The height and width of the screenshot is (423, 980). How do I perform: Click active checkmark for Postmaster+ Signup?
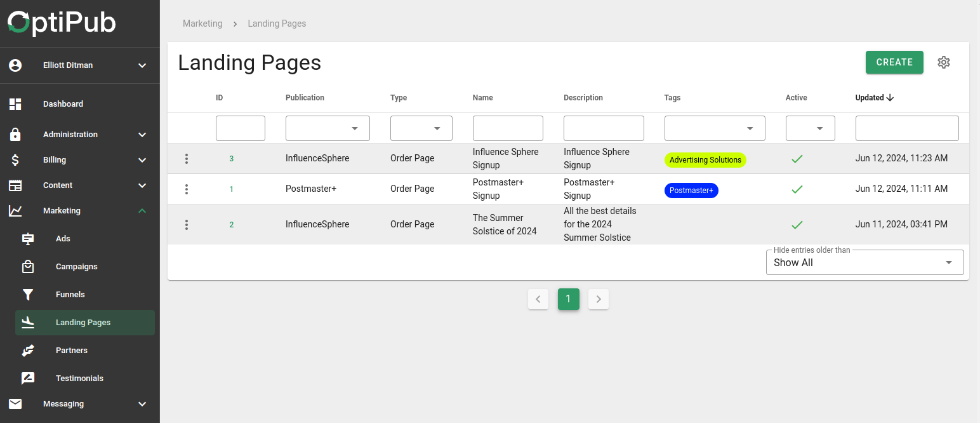pos(797,189)
